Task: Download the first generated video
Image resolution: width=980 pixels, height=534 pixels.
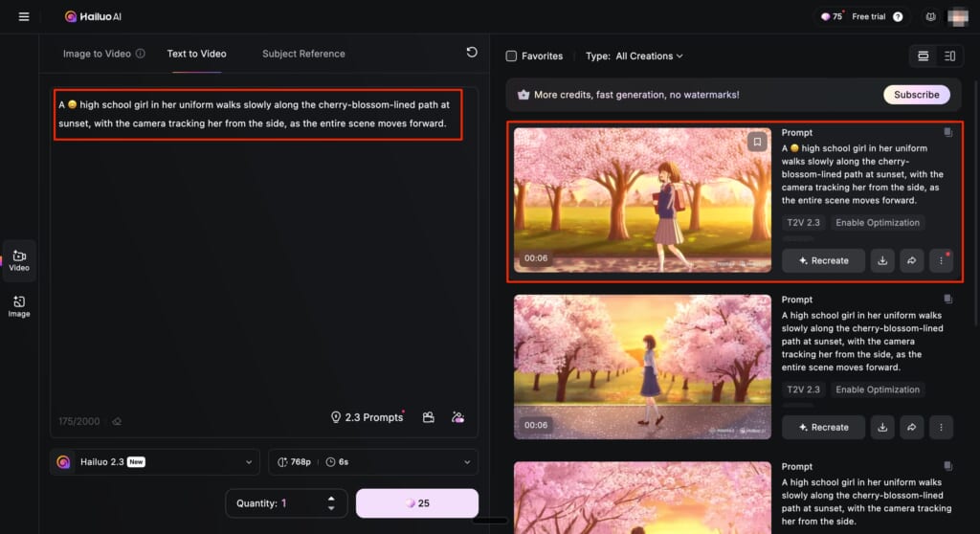Action: 882,260
